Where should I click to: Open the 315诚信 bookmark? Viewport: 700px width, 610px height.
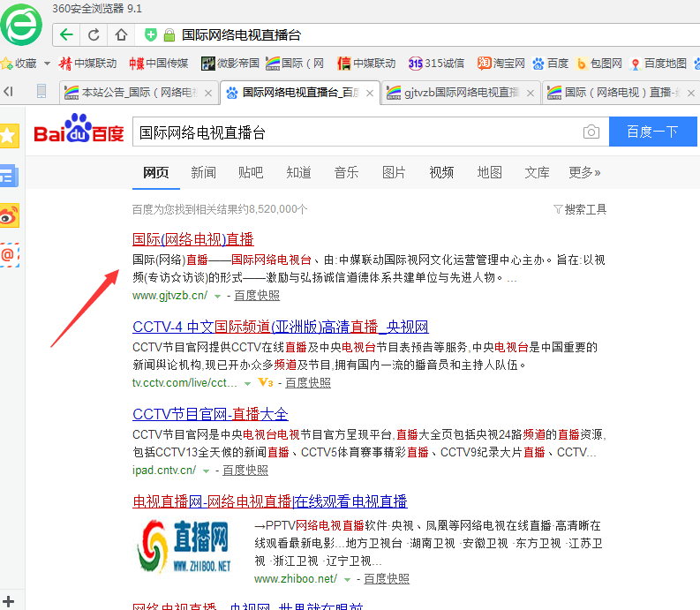(437, 64)
